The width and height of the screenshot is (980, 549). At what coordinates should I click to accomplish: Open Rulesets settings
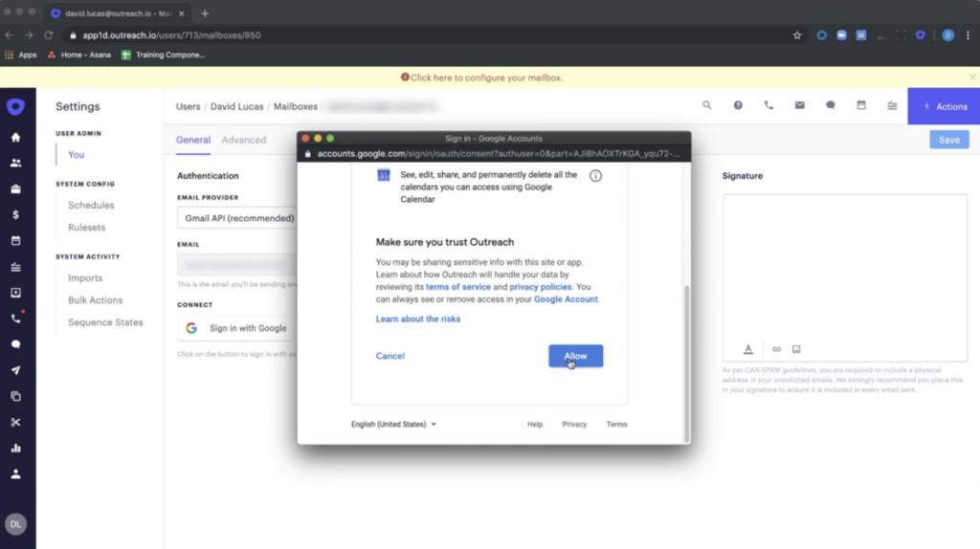pyautogui.click(x=87, y=228)
